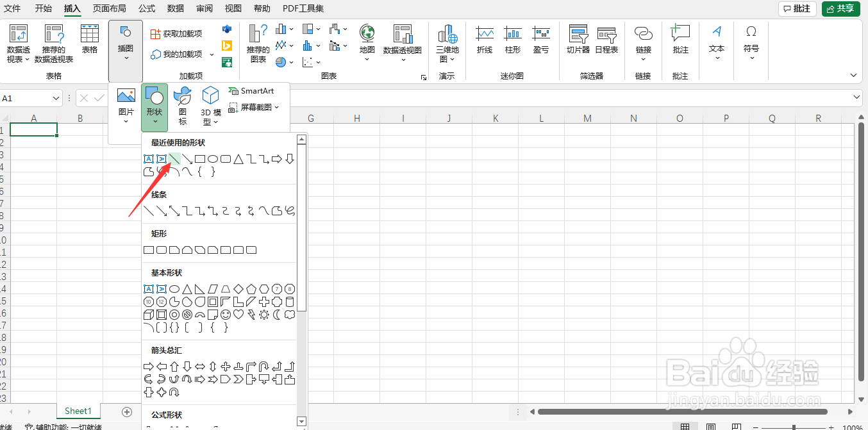Open the Link (链接) dropdown
The height and width of the screenshot is (430, 868).
644,44
